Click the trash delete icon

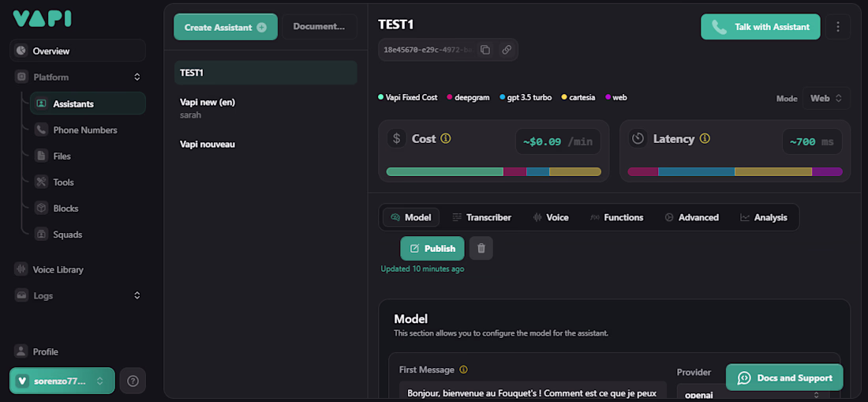(x=481, y=249)
